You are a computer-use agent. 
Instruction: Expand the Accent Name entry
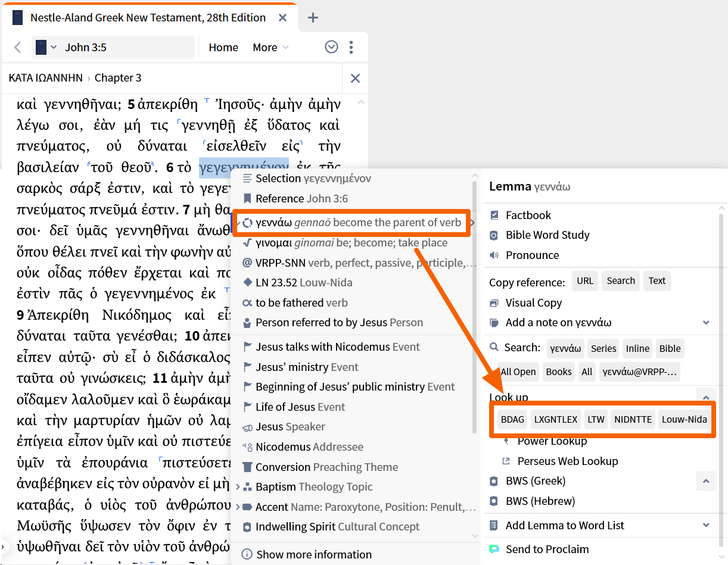(238, 507)
